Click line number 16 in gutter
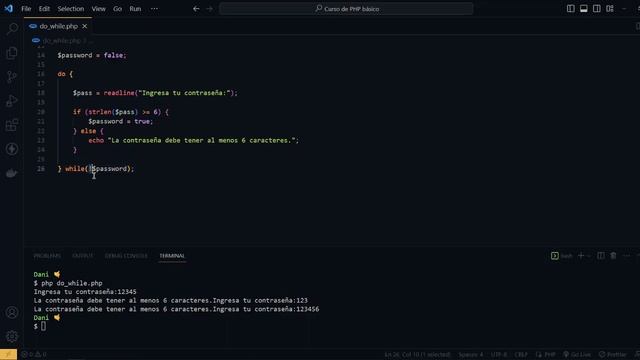The height and width of the screenshot is (360, 640). [41, 74]
